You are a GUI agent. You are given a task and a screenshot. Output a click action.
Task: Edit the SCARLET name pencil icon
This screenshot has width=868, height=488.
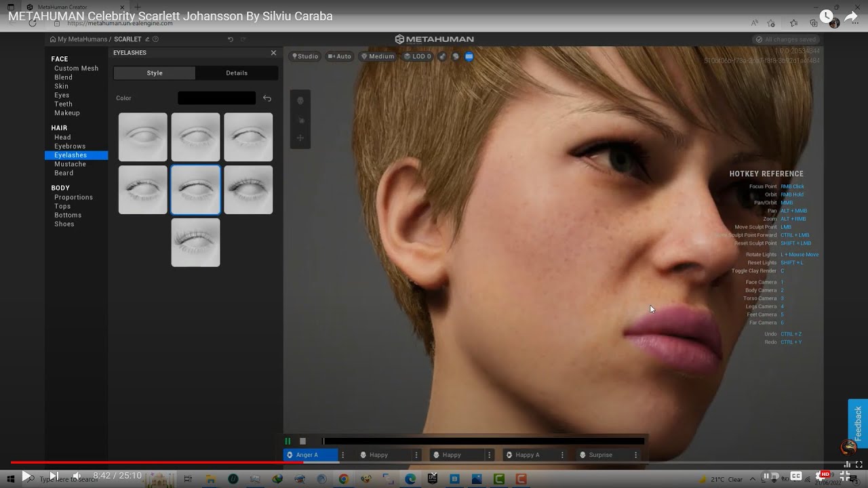pos(147,39)
